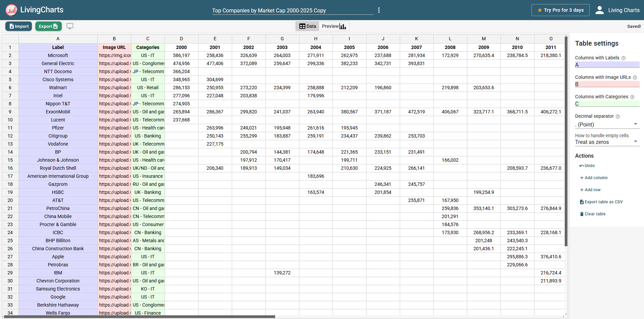This screenshot has width=644, height=319.
Task: Undo the last table action
Action: click(x=587, y=166)
